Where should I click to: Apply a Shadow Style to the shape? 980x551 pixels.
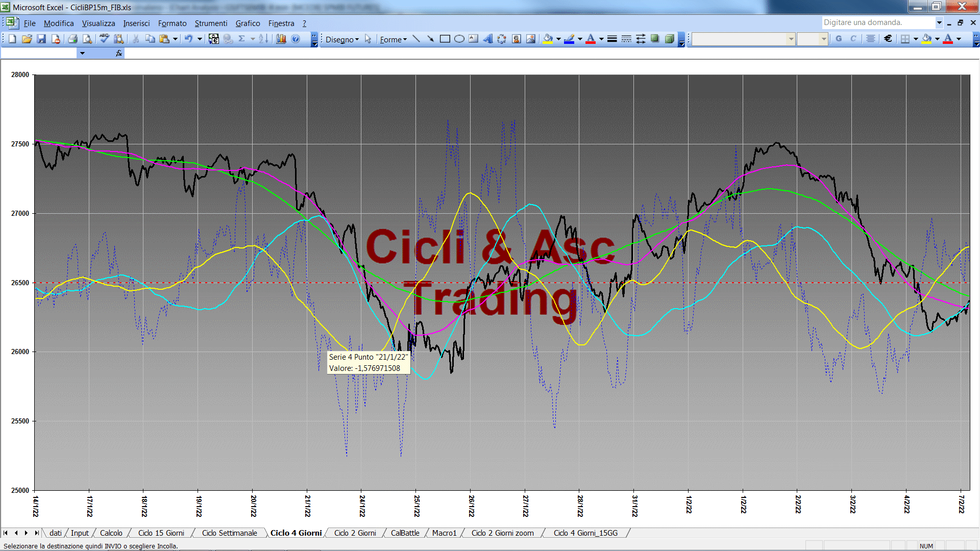pos(655,39)
